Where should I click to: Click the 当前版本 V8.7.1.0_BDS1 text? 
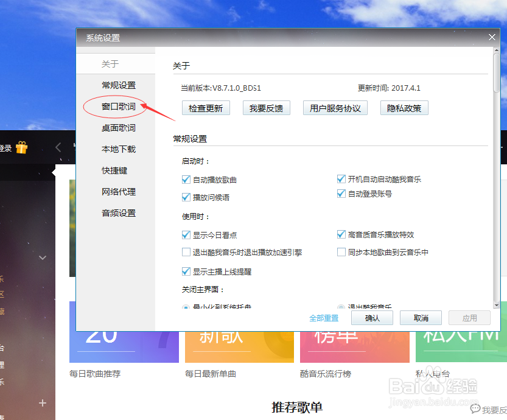pyautogui.click(x=221, y=88)
